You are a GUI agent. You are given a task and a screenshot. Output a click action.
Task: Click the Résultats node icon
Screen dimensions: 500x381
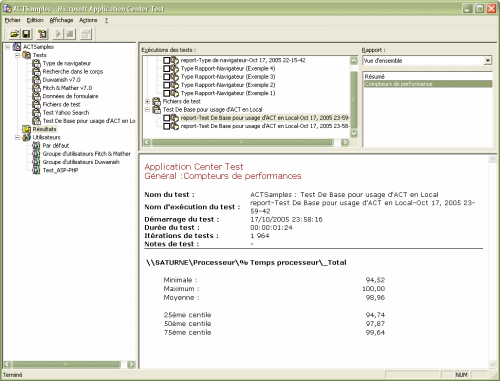(27, 129)
